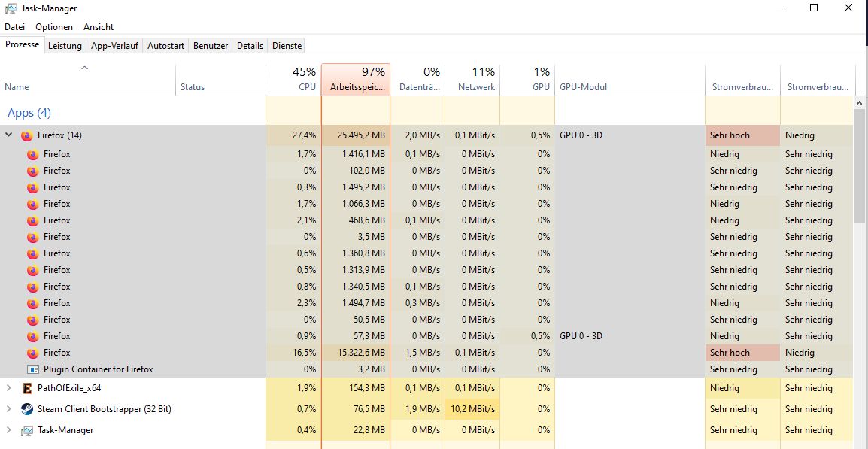The image size is (868, 449).
Task: Click the Steam Client Bootstrapper icon
Action: coord(27,409)
